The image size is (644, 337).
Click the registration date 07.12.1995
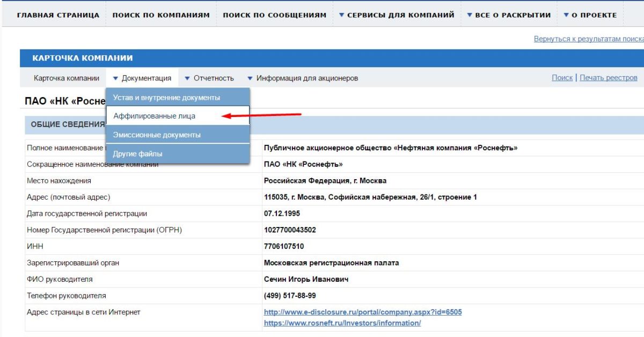[282, 214]
